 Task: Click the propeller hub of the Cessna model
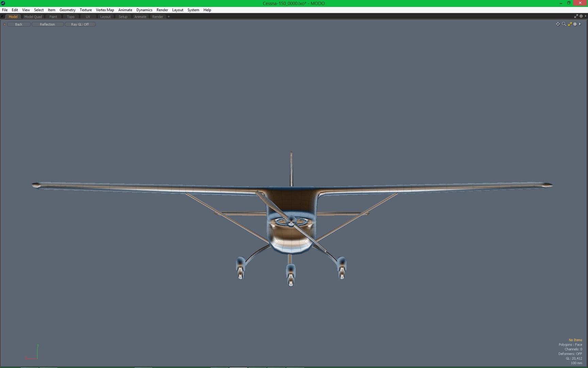click(x=291, y=222)
